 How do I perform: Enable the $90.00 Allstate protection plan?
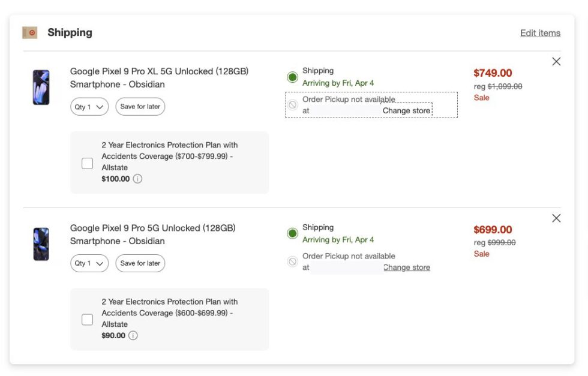click(x=86, y=318)
